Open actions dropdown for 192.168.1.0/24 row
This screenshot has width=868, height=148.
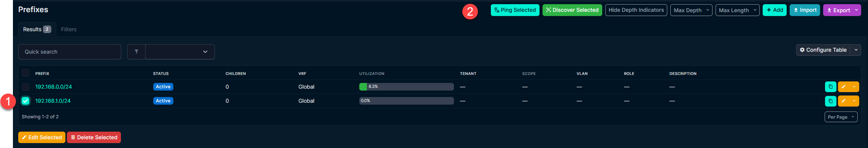pos(854,101)
